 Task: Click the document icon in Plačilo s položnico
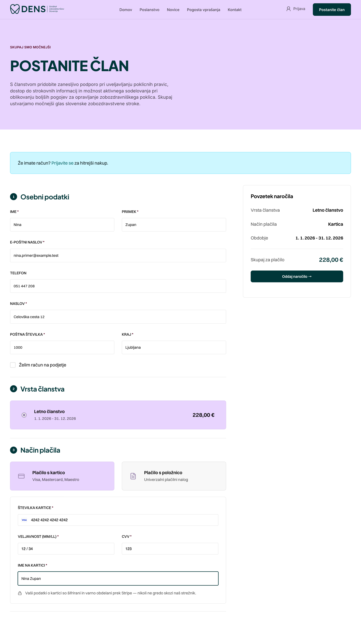point(133,476)
